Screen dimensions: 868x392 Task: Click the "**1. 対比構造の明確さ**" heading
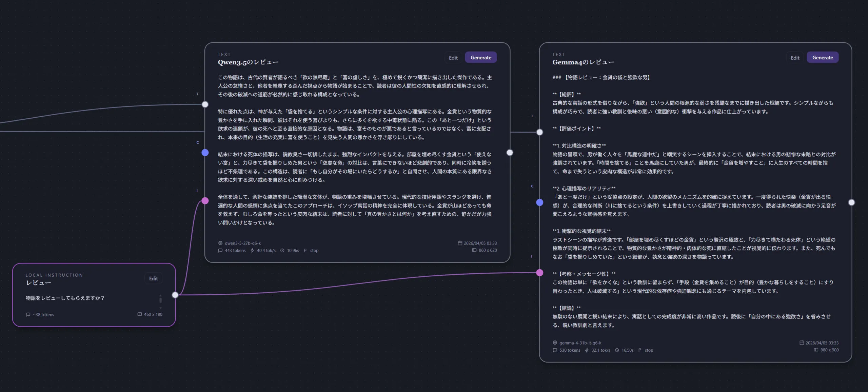point(579,146)
